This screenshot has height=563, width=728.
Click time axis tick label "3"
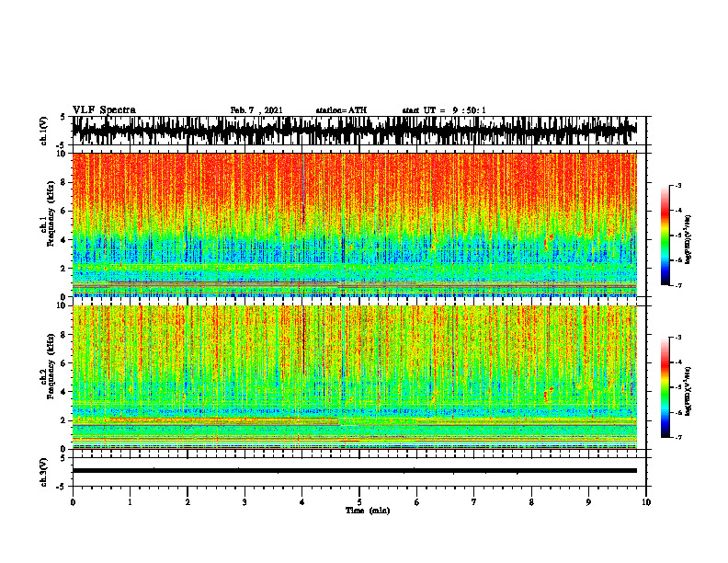(245, 502)
